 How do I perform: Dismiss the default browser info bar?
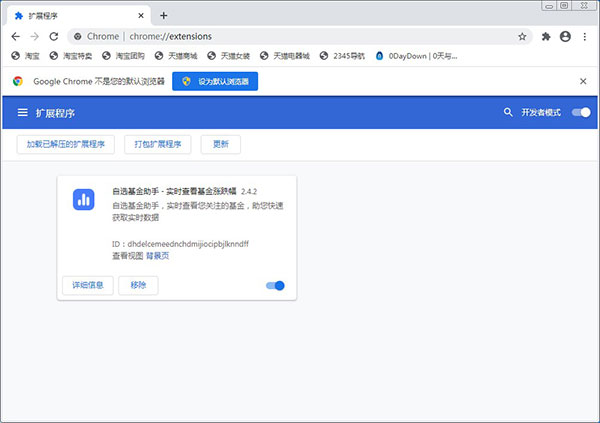(x=583, y=81)
